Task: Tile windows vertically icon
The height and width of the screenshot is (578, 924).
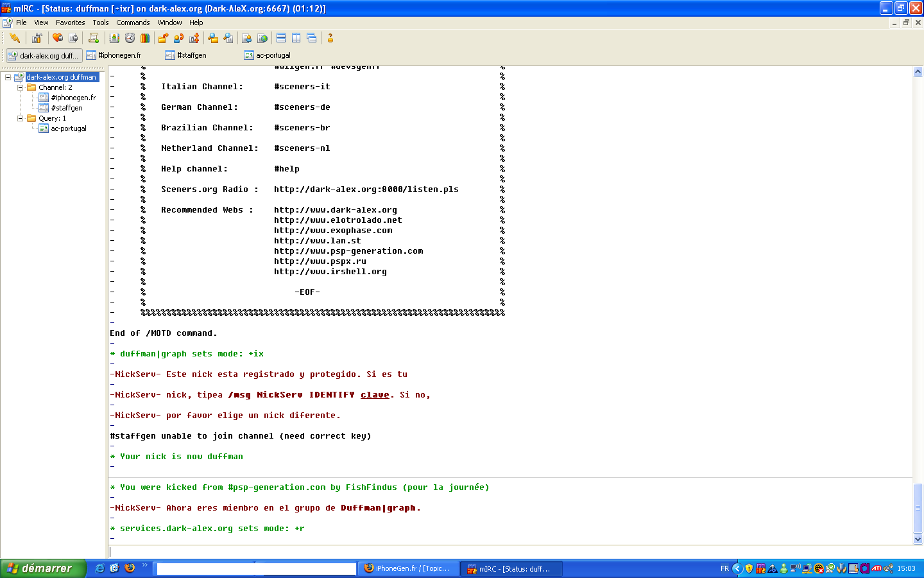Action: tap(296, 38)
